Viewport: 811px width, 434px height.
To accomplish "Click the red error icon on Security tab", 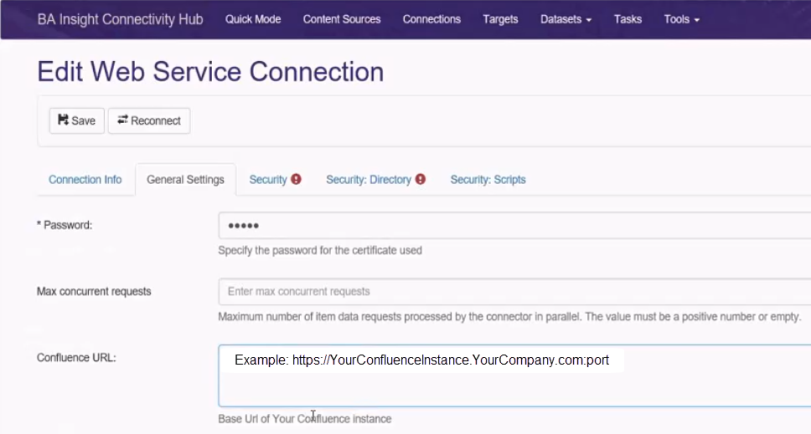I will (x=296, y=179).
